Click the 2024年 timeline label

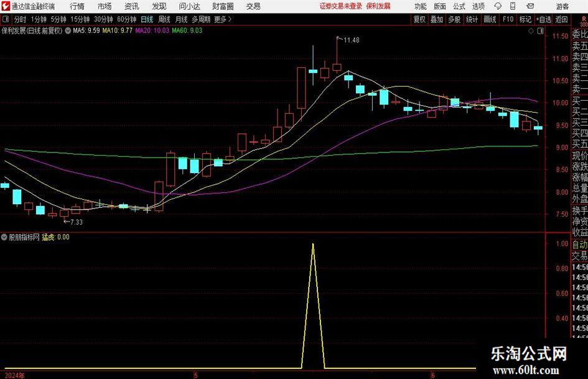tap(15, 375)
